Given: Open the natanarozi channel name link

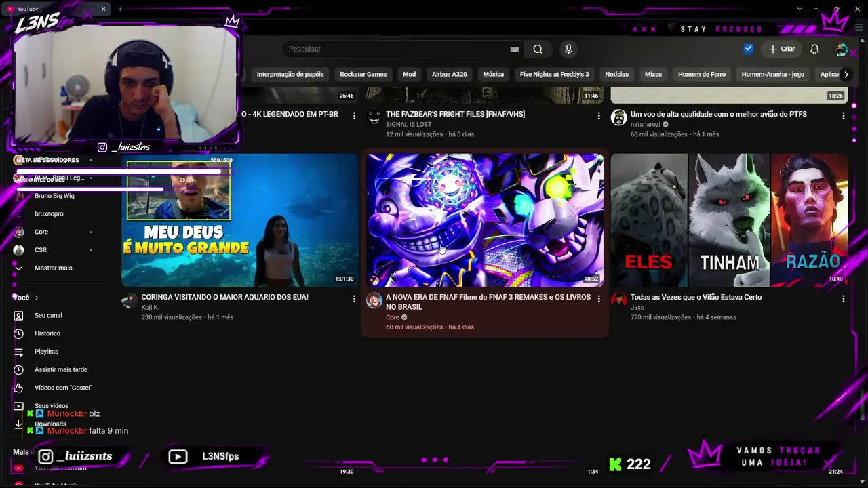Looking at the screenshot, I should [645, 124].
